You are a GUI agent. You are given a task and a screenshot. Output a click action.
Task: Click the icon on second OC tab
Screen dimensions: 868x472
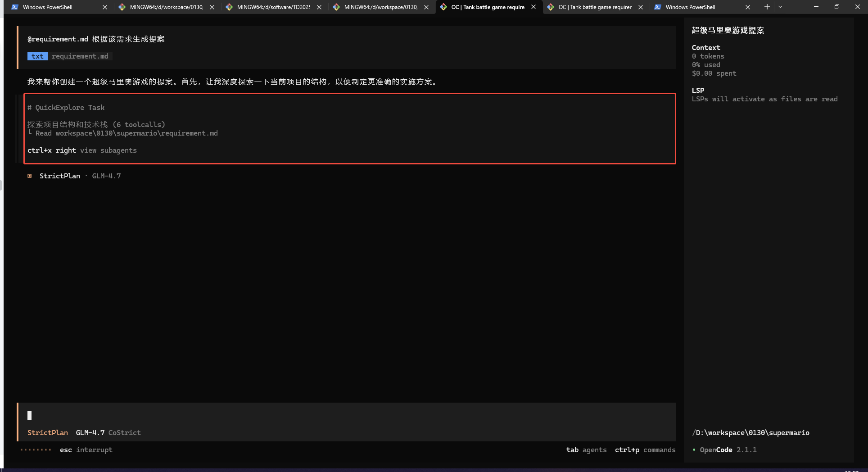click(551, 7)
